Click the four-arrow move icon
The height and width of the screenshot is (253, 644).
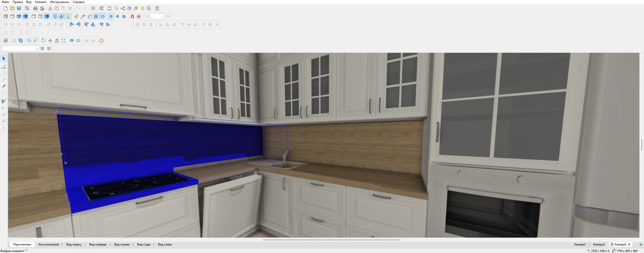(x=50, y=40)
